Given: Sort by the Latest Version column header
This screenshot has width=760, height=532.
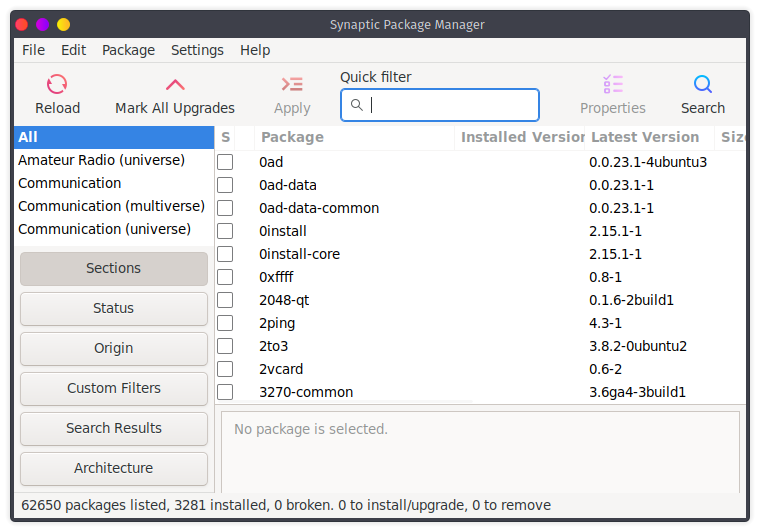Looking at the screenshot, I should click(x=645, y=137).
